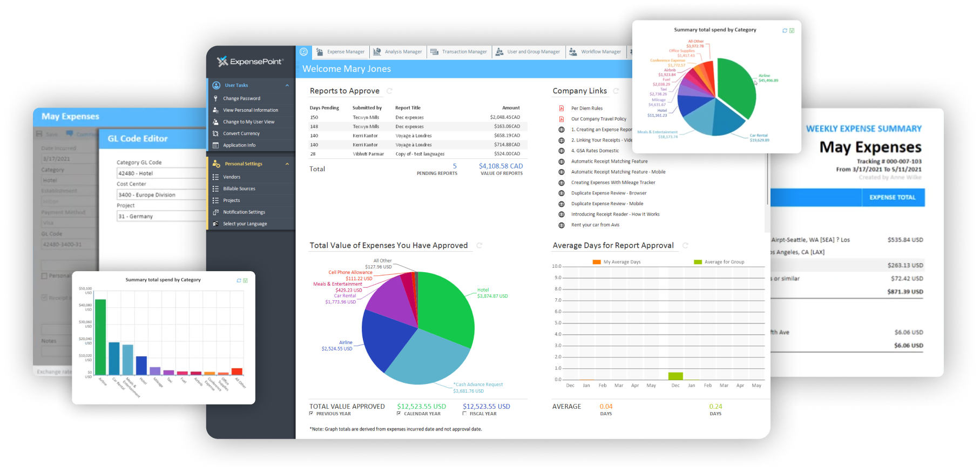This screenshot has width=980, height=472.
Task: Open Linking Your Receipts link
Action: point(602,140)
